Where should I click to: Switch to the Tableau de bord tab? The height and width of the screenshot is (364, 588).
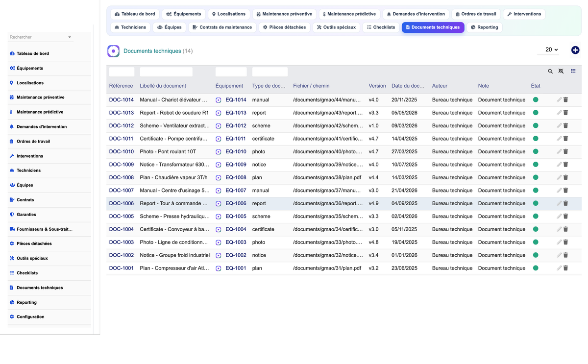click(x=135, y=14)
